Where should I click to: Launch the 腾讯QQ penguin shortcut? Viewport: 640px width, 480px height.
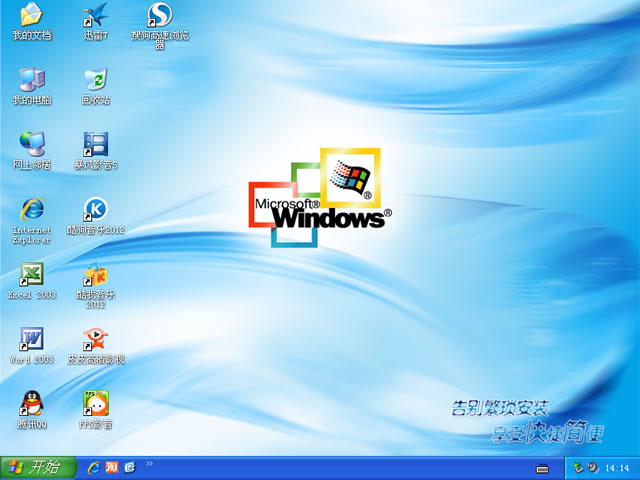[x=32, y=404]
